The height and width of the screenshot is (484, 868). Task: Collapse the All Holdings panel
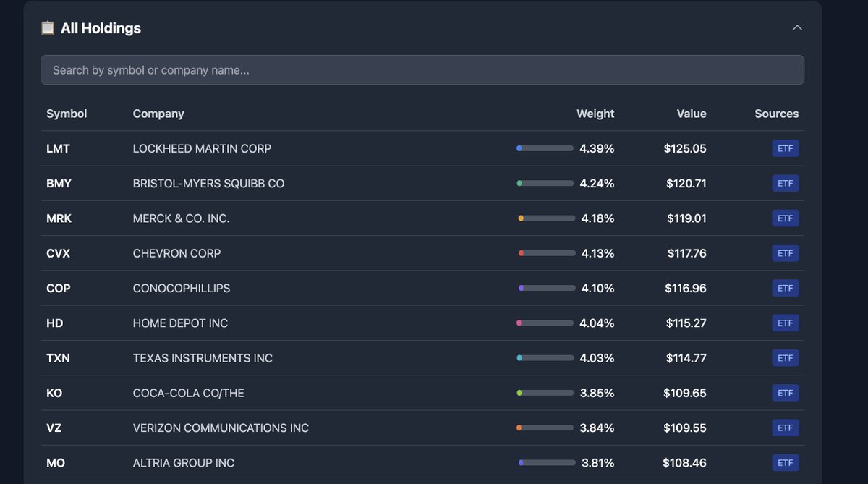[x=796, y=27]
